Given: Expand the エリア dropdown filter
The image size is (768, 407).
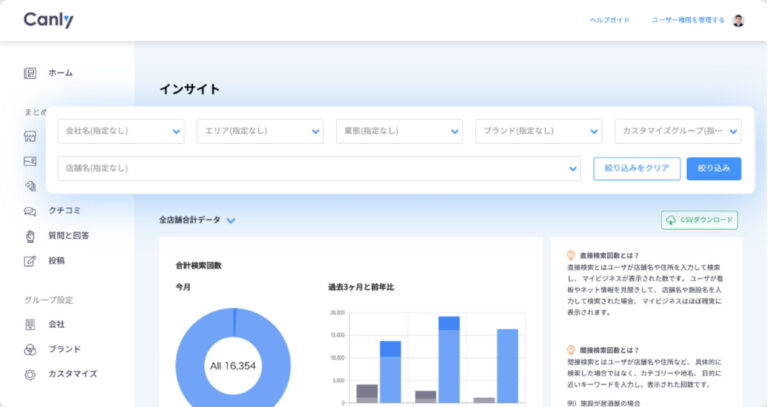Looking at the screenshot, I should [259, 131].
